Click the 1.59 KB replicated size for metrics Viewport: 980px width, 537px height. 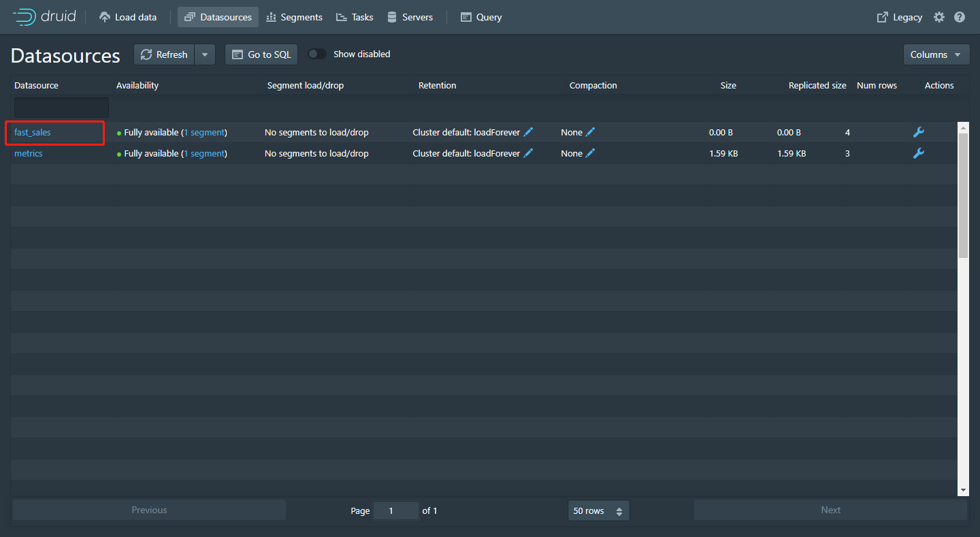(x=791, y=153)
